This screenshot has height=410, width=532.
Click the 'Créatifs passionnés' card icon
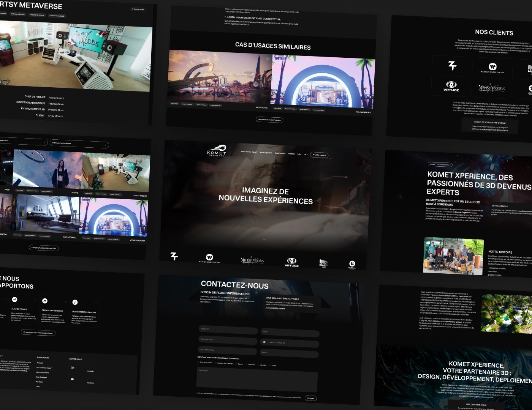coord(45,301)
